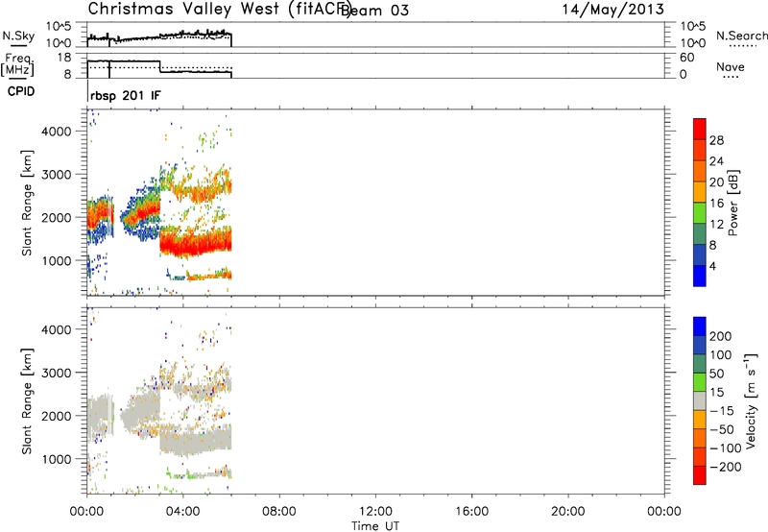Click the "18" frequency axis tick label
The height and width of the screenshot is (532, 768).
pyautogui.click(x=64, y=58)
